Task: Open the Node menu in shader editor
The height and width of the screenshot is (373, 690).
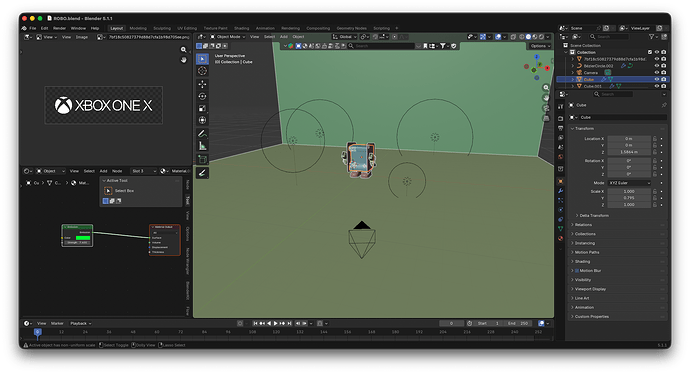Action: click(117, 171)
